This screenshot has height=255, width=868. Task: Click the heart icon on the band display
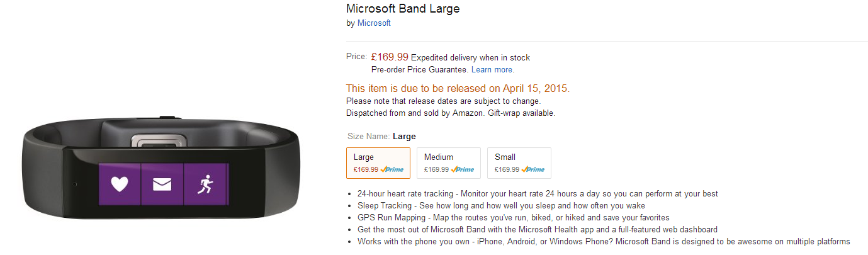click(x=119, y=184)
